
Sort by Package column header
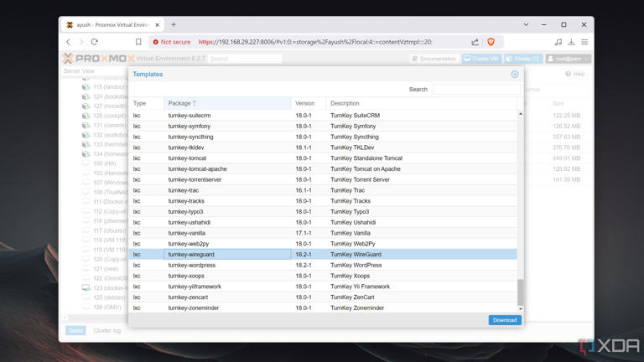click(x=227, y=103)
